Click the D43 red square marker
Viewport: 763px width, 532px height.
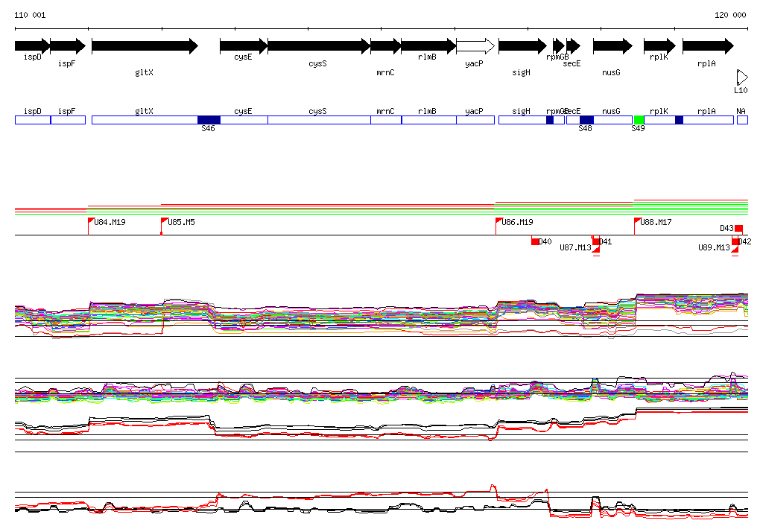click(738, 228)
